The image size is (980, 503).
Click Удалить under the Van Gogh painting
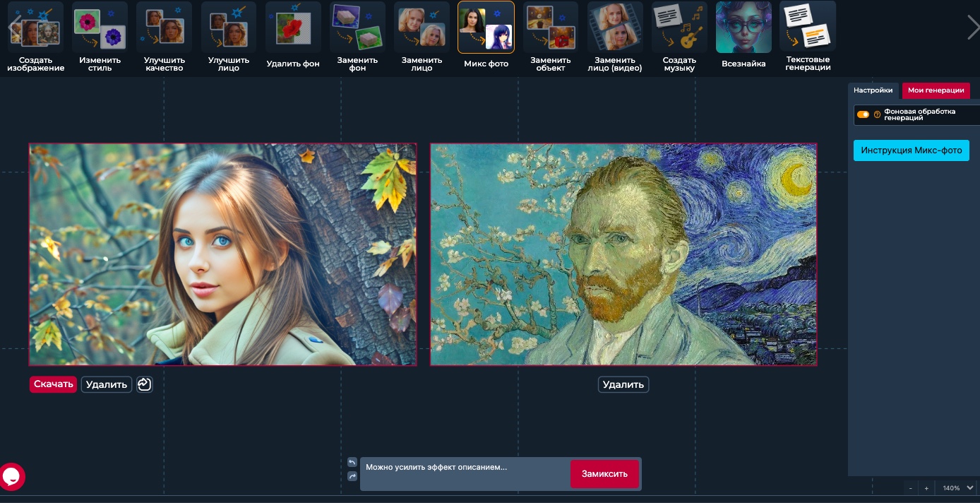pos(623,384)
